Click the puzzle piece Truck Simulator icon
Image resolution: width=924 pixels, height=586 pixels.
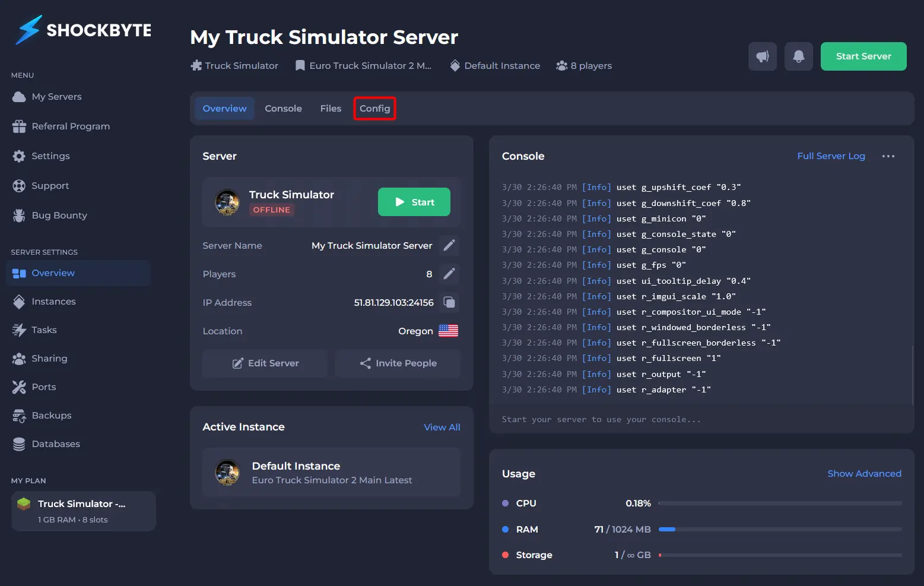(196, 65)
